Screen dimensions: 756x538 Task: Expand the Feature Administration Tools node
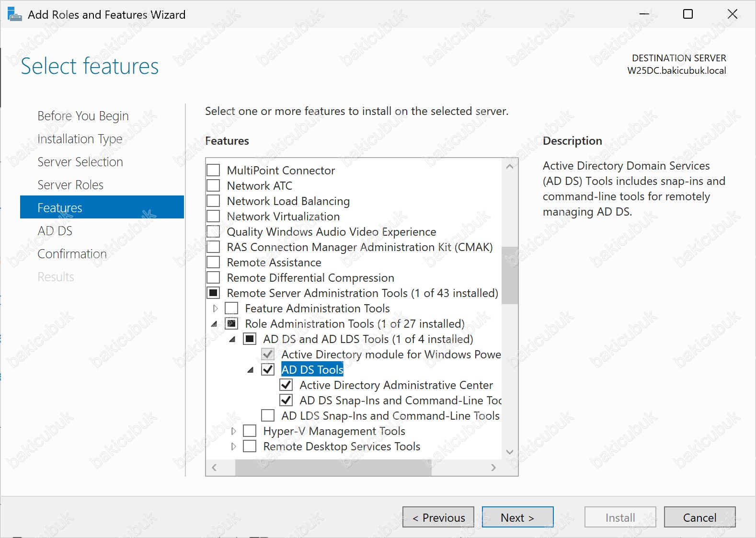click(215, 309)
